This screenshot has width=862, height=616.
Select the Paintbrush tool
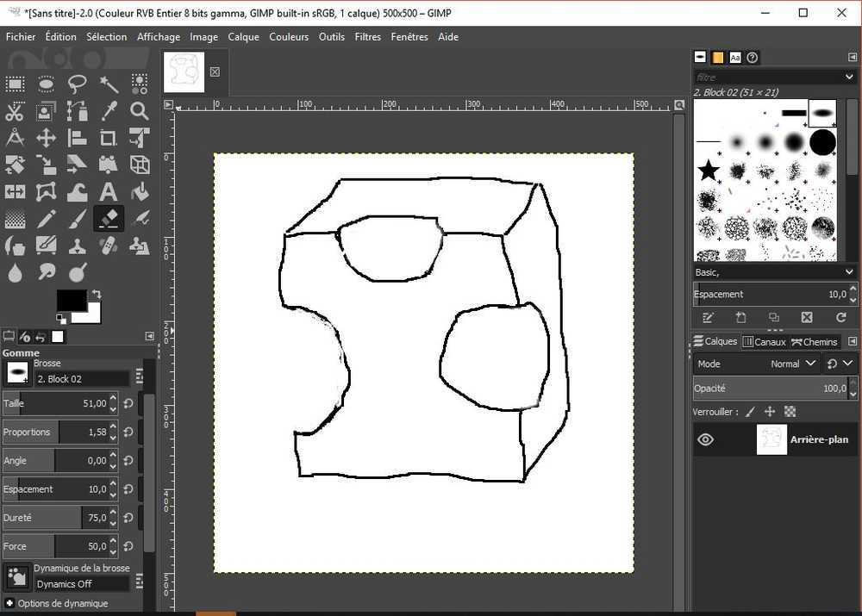click(77, 218)
